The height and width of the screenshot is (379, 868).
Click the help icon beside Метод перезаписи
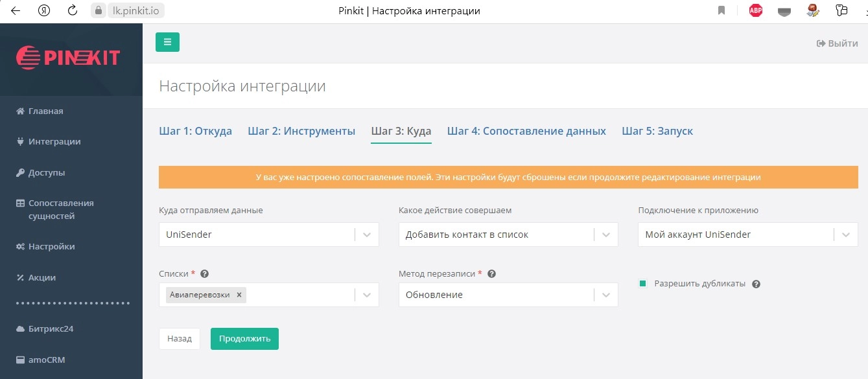click(491, 274)
